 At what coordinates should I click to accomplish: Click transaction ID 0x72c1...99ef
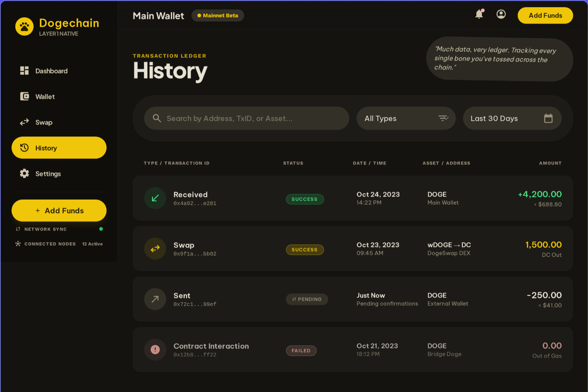(195, 304)
